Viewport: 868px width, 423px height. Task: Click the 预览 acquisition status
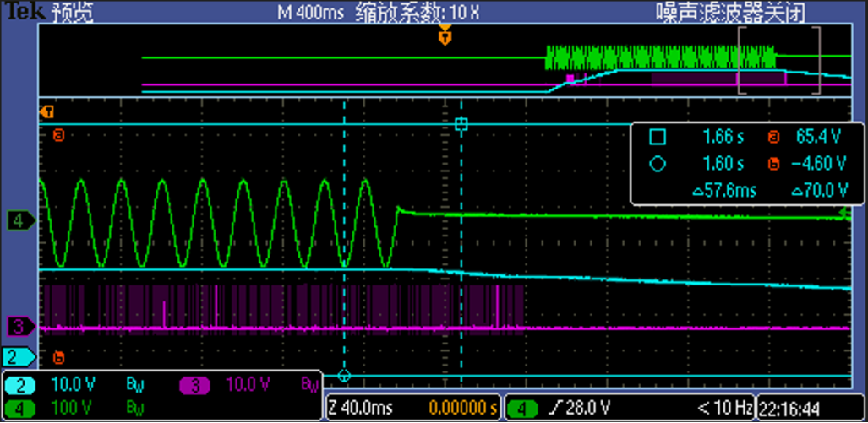[x=73, y=14]
